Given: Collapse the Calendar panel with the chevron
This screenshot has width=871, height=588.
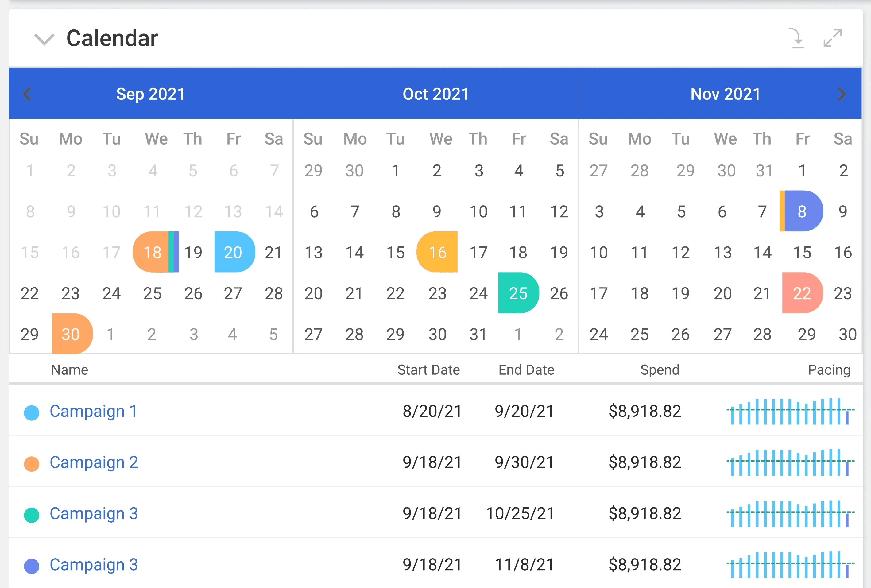Looking at the screenshot, I should 44,39.
